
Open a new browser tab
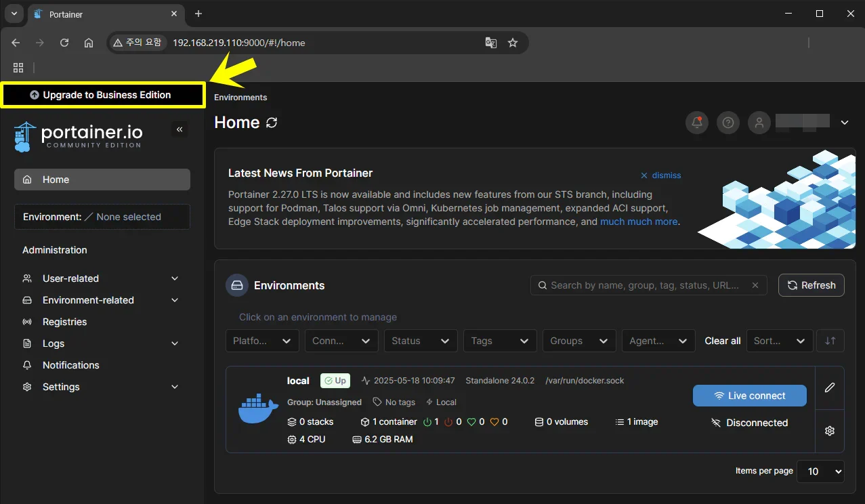(x=198, y=14)
